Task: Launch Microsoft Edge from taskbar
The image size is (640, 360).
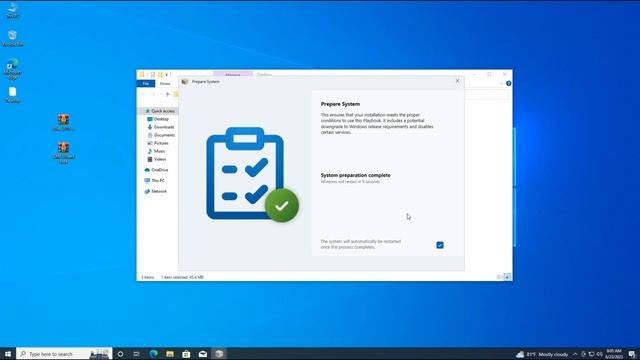Action: pyautogui.click(x=153, y=354)
